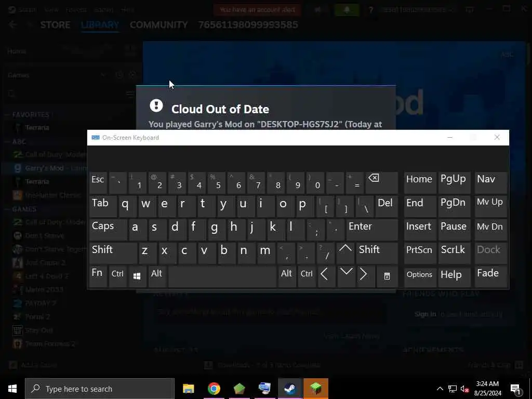This screenshot has width=532, height=399.
Task: Tap the right arrow key on the keyboard
Action: (x=365, y=276)
